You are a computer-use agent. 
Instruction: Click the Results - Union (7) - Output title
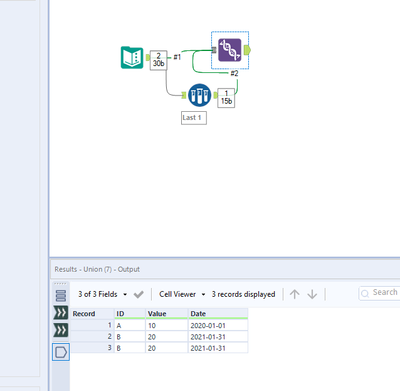[x=97, y=269]
